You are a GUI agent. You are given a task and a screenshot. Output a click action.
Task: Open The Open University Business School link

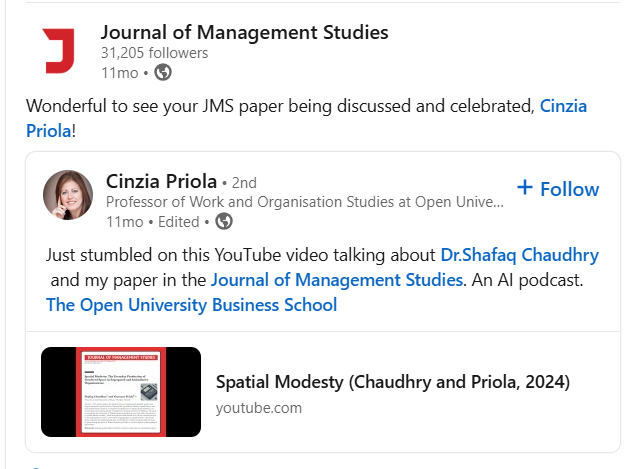[191, 305]
